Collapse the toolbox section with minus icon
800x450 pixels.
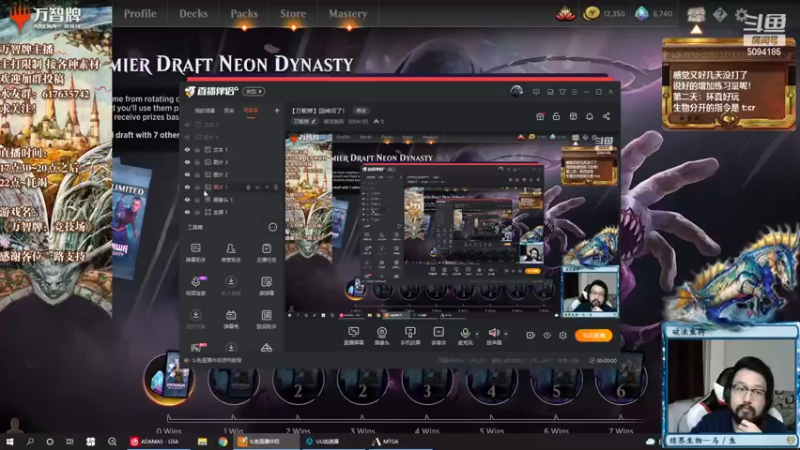tap(272, 227)
